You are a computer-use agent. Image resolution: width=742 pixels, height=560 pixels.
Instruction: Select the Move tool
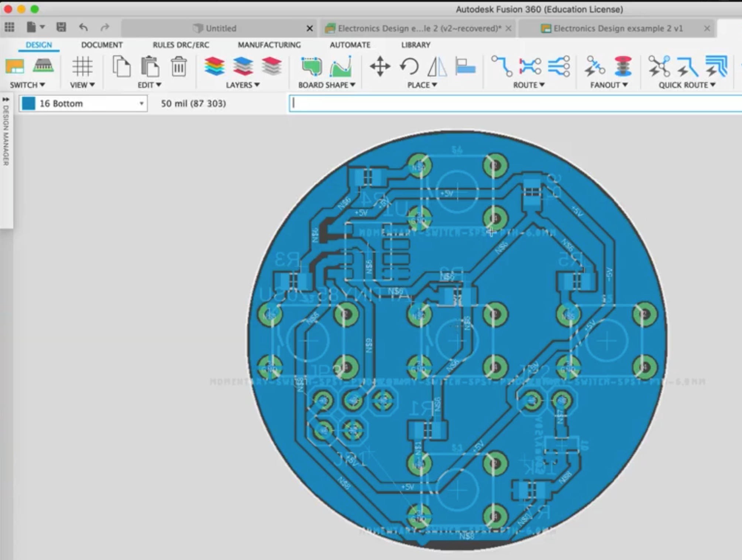[380, 67]
